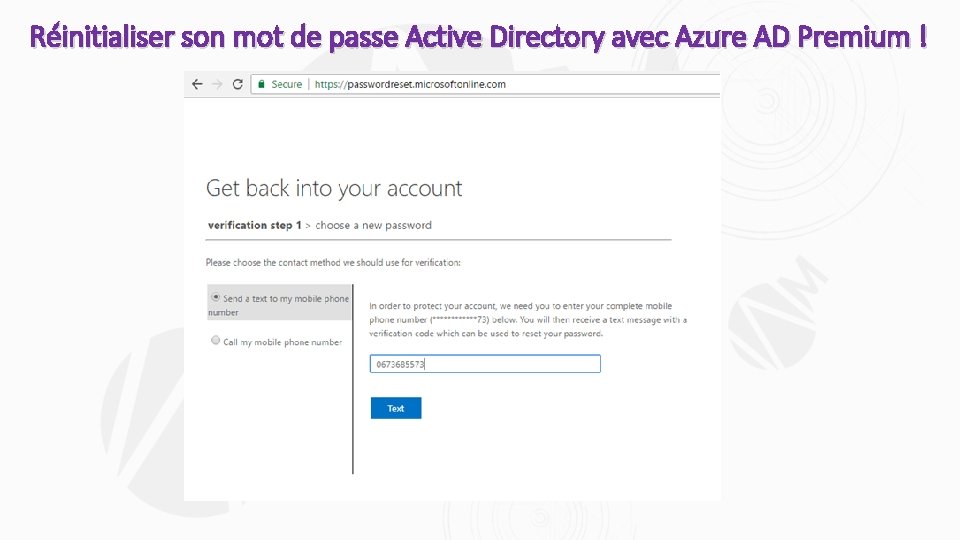Click "verification step 1" breadcrumb
This screenshot has height=540, width=960.
254,225
